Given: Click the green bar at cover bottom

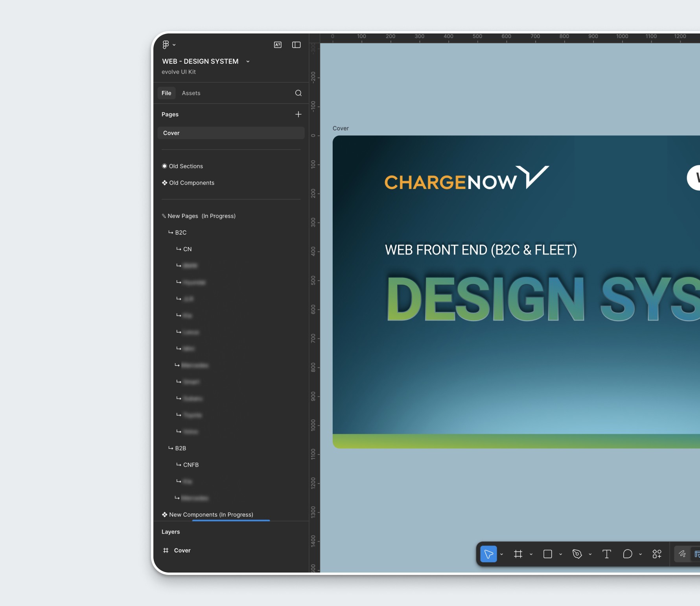Looking at the screenshot, I should point(516,441).
